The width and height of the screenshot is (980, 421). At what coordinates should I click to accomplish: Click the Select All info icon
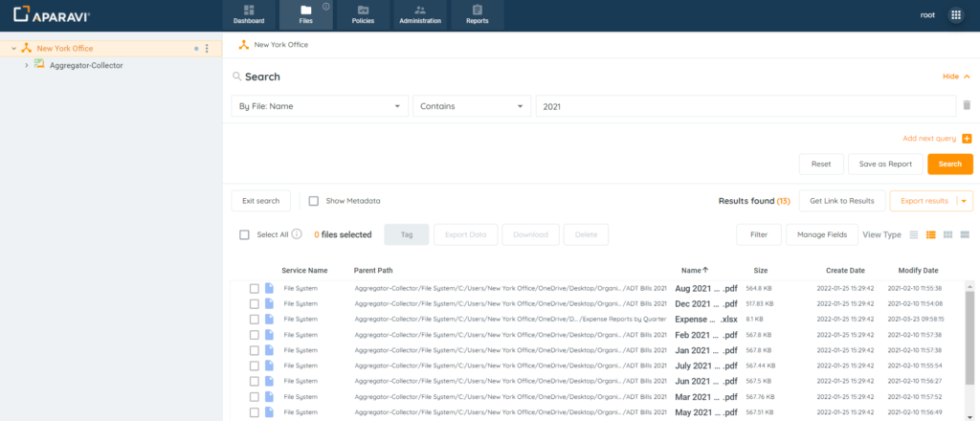297,234
